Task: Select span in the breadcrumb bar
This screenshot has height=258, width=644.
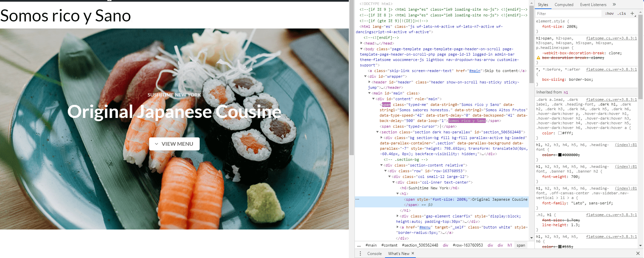Action: 521,245
